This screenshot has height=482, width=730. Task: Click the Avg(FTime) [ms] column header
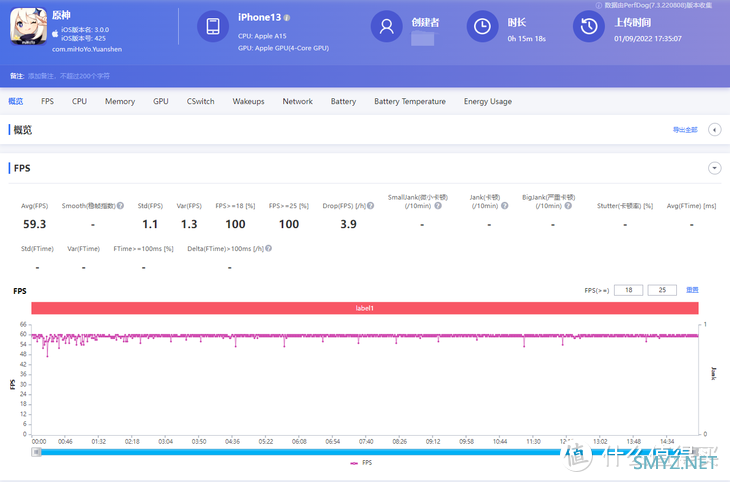click(691, 206)
